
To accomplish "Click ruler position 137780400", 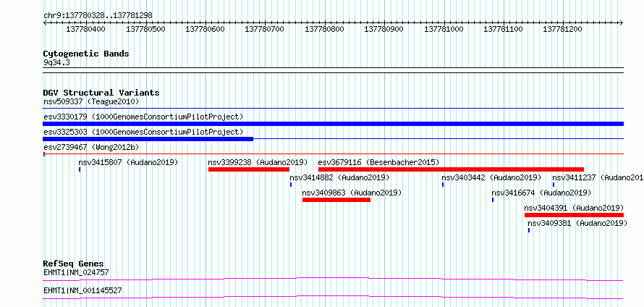I will (85, 29).
